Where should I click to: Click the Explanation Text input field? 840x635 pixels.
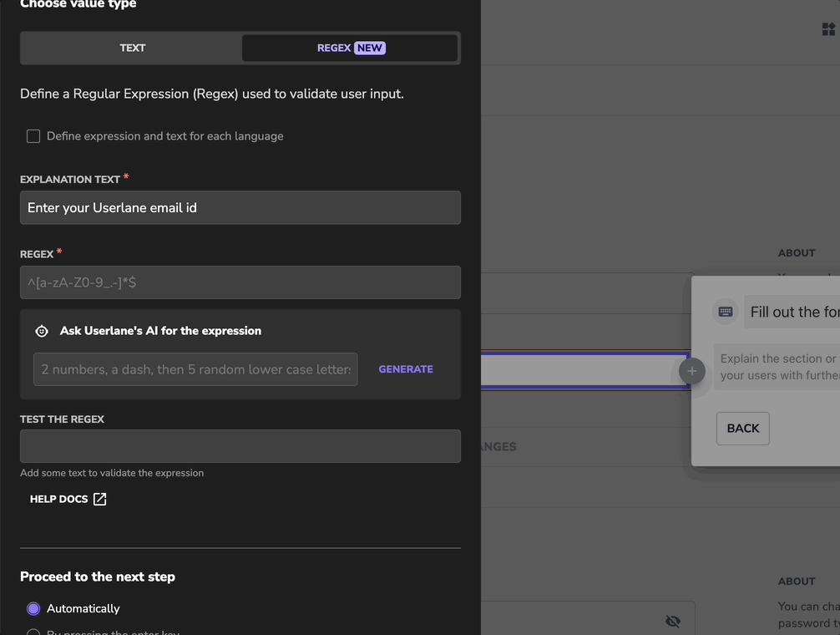coord(240,207)
